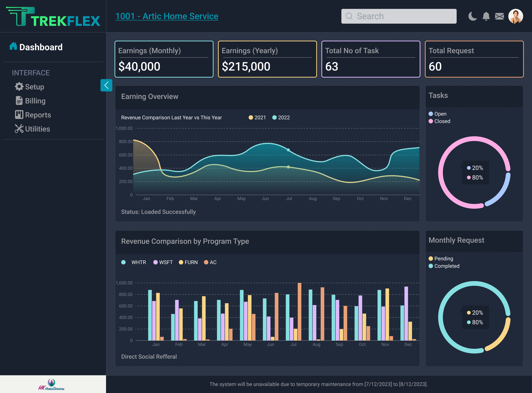This screenshot has height=393, width=532.
Task: Hide the FURN series from the legend
Action: [188, 262]
